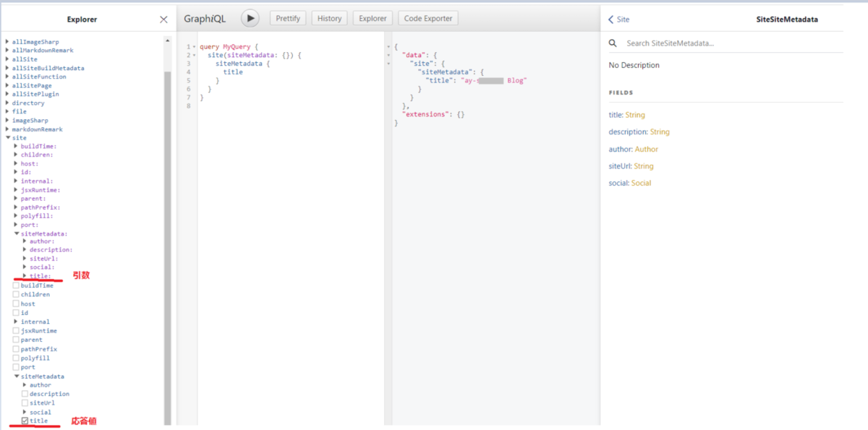Expand the blue social field node
This screenshot has width=868, height=430.
25,412
